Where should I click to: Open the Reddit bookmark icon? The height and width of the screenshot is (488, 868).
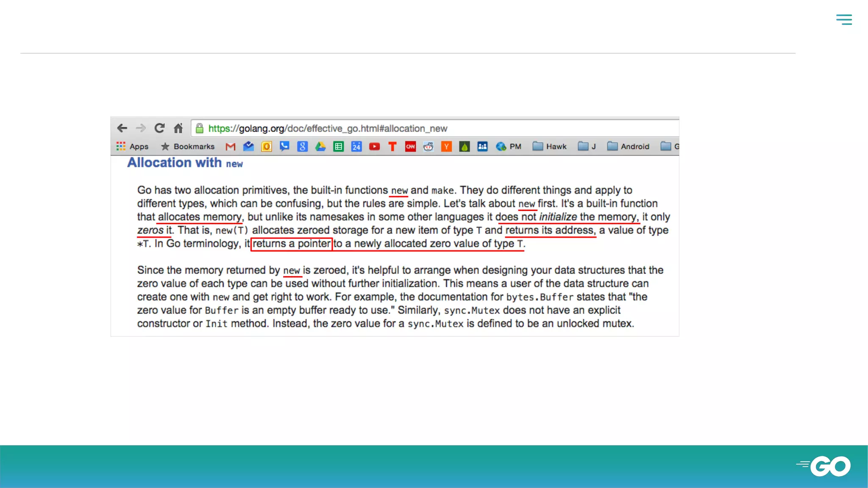point(428,147)
